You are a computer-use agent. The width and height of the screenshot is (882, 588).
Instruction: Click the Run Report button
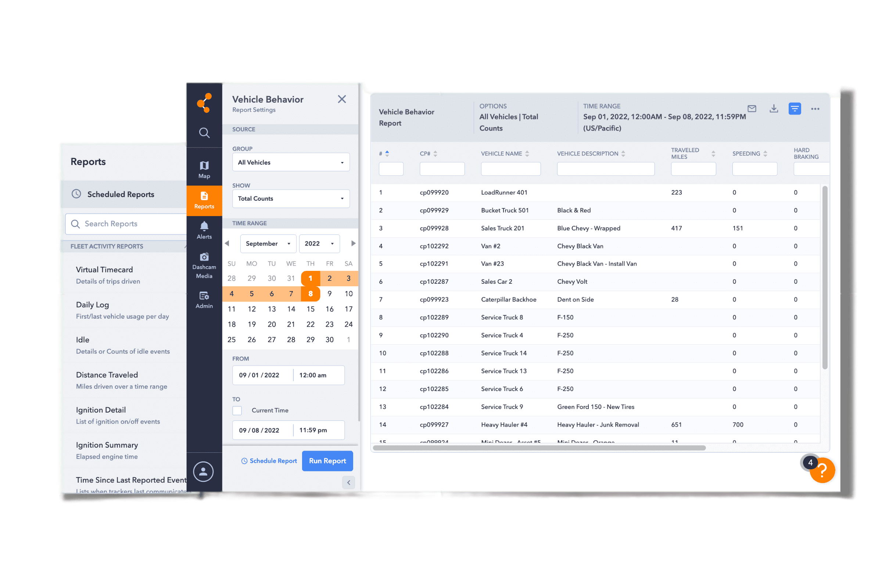click(327, 461)
